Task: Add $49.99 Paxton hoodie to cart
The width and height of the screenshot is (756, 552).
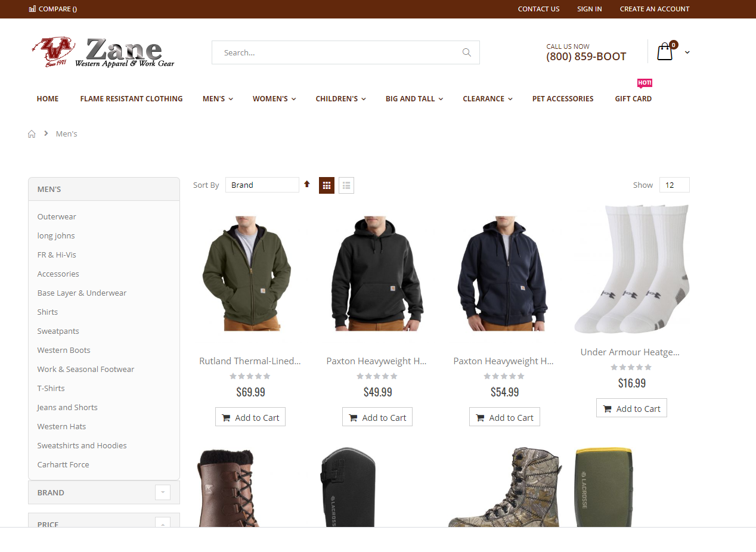Action: [377, 417]
